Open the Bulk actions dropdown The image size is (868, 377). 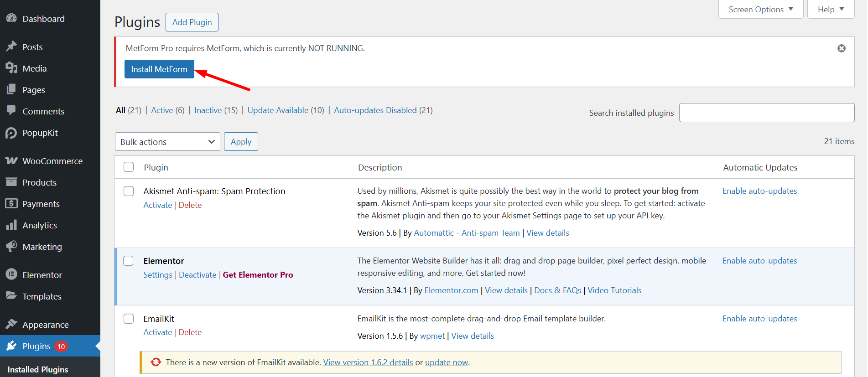[167, 142]
